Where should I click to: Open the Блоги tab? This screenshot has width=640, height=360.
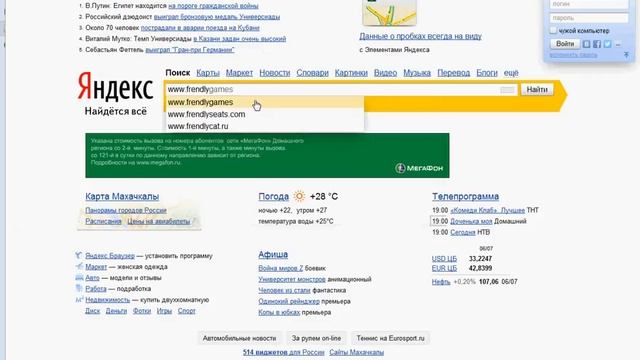pos(487,73)
